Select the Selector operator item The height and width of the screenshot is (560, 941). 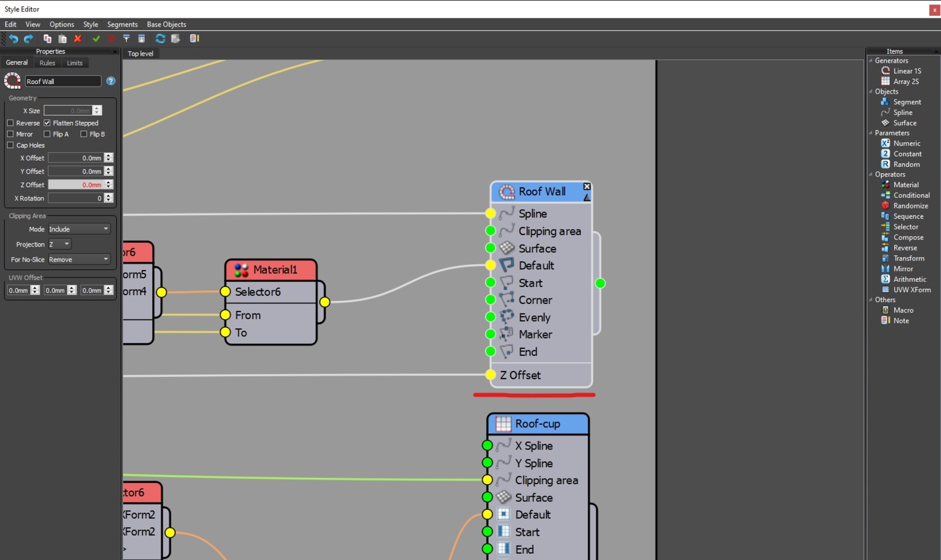900,227
